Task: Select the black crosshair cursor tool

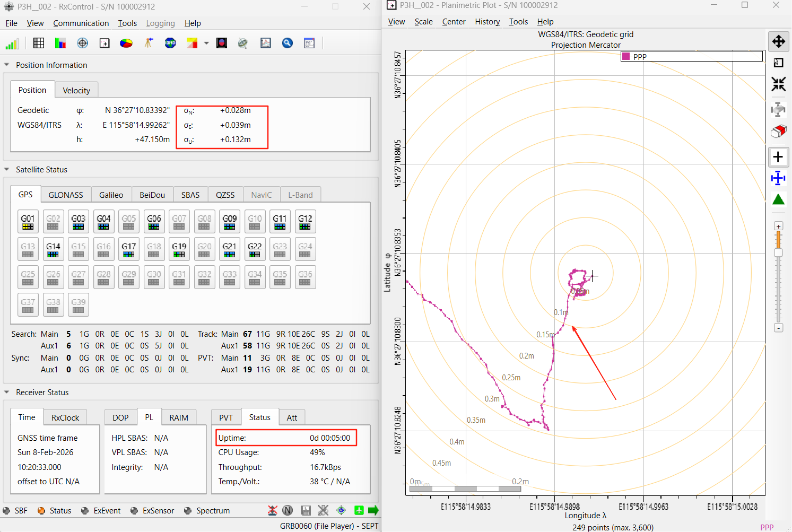Action: pos(778,157)
